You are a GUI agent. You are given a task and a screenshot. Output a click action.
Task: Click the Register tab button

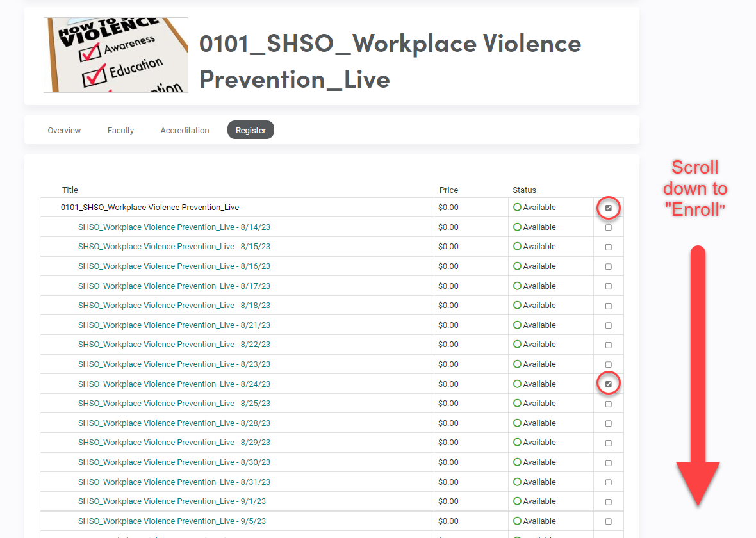[250, 130]
